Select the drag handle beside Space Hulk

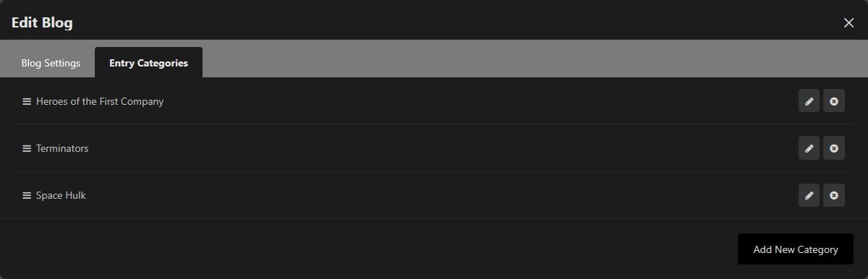coord(27,196)
